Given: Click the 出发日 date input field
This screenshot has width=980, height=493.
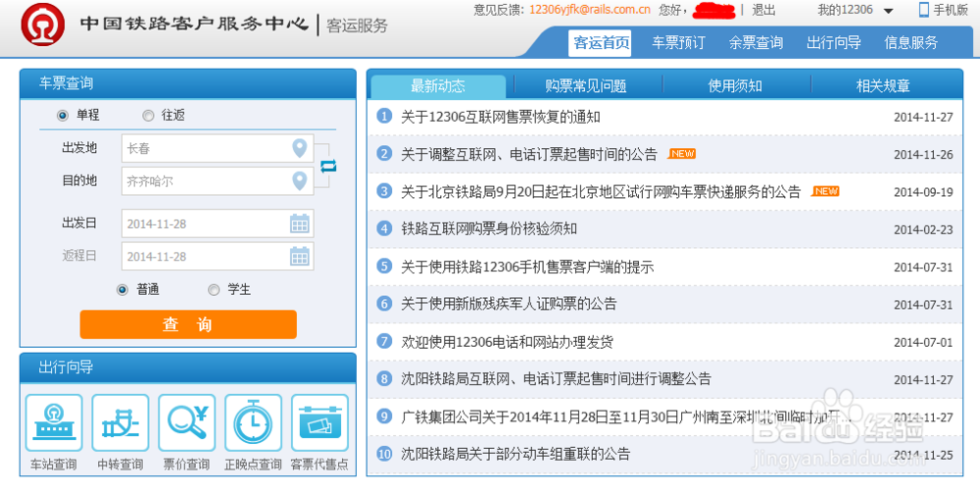Looking at the screenshot, I should [218, 223].
